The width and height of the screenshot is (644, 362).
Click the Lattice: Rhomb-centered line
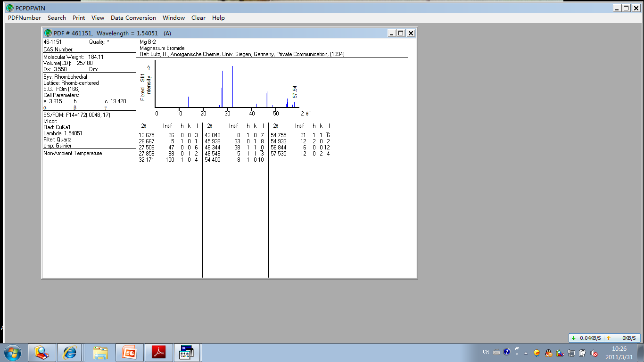pyautogui.click(x=71, y=83)
